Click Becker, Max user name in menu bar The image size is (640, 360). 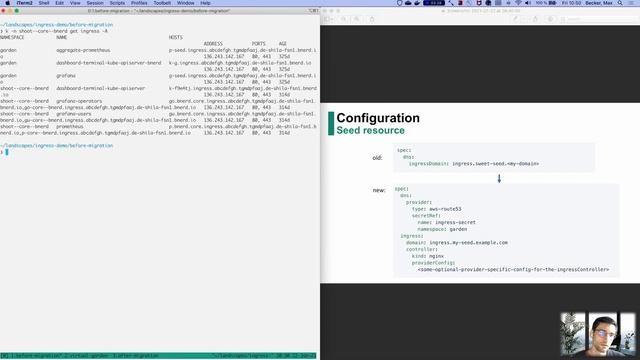[599, 3]
